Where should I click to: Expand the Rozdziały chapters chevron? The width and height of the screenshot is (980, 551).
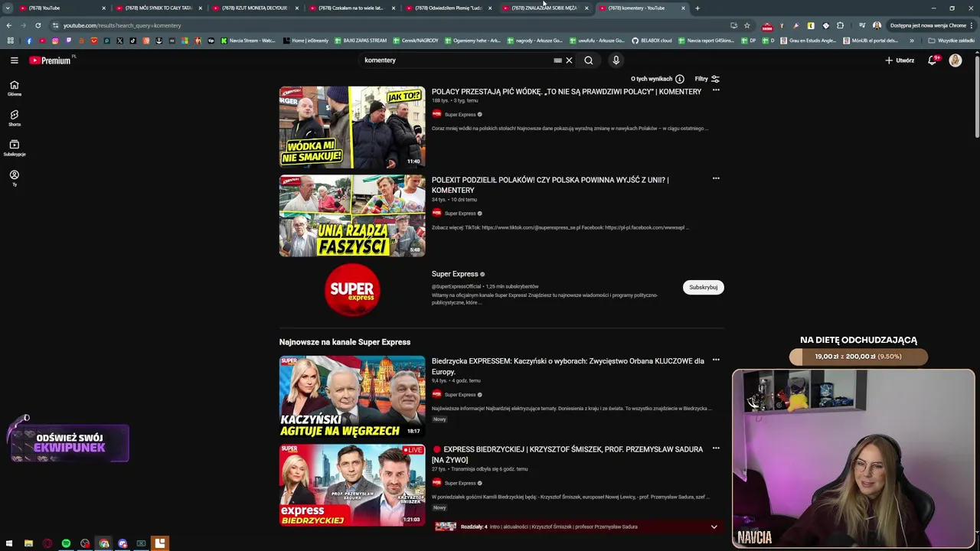714,527
